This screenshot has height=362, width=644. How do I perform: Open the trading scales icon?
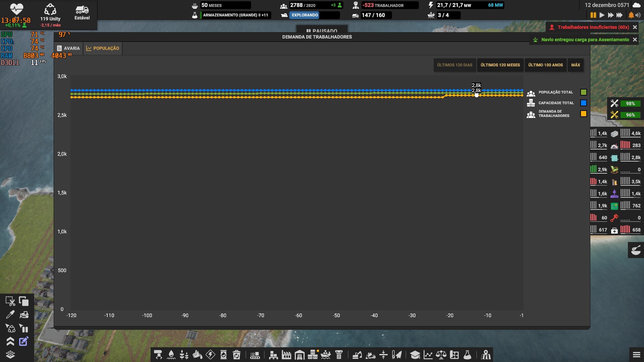(x=441, y=355)
